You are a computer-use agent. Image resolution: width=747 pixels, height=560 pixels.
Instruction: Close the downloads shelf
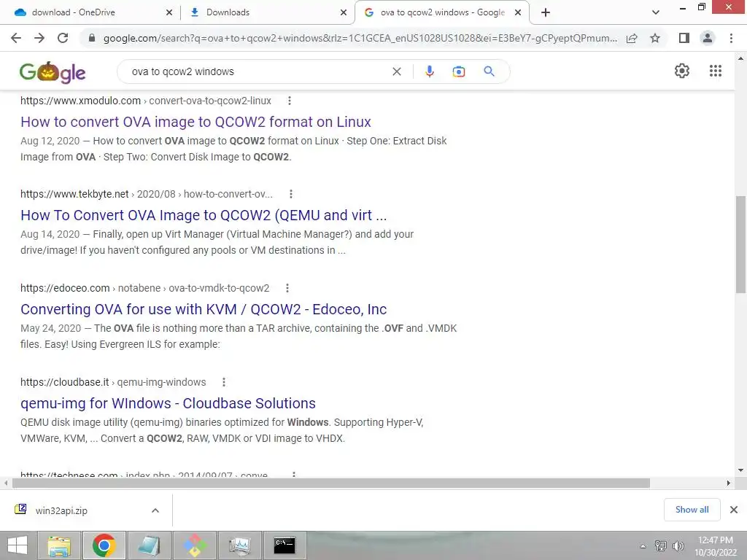[x=734, y=510]
